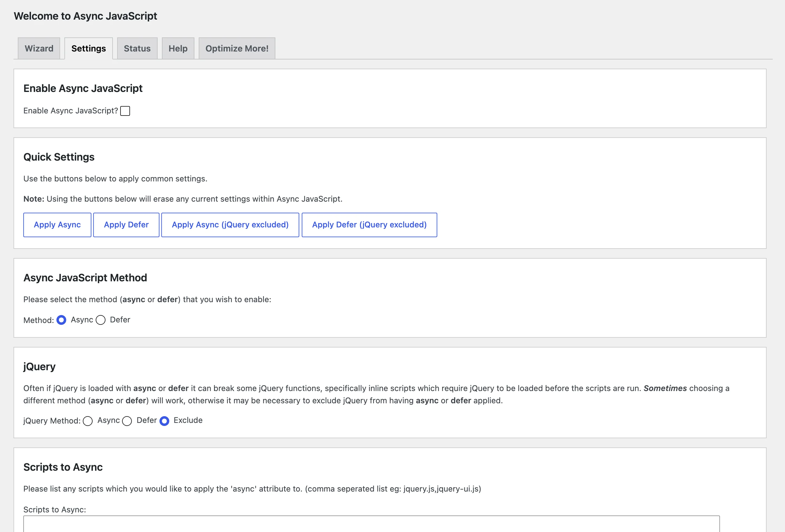
Task: Choose Exclude for jQuery Method
Action: (164, 421)
